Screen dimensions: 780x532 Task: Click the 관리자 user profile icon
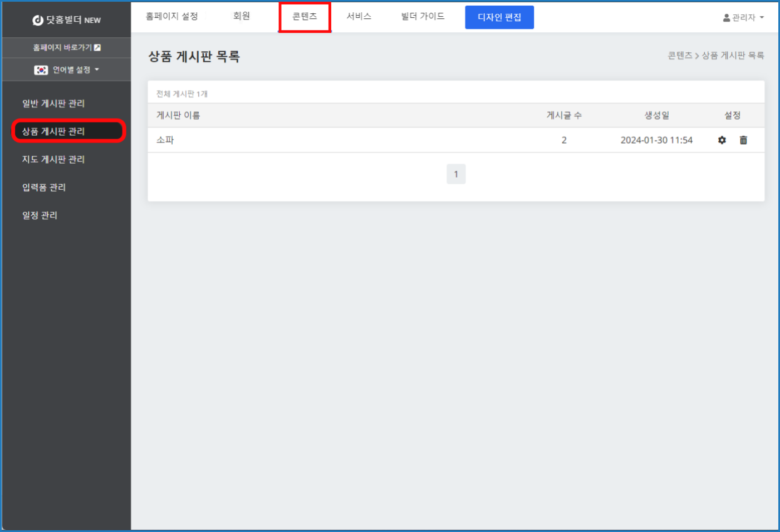tap(727, 18)
